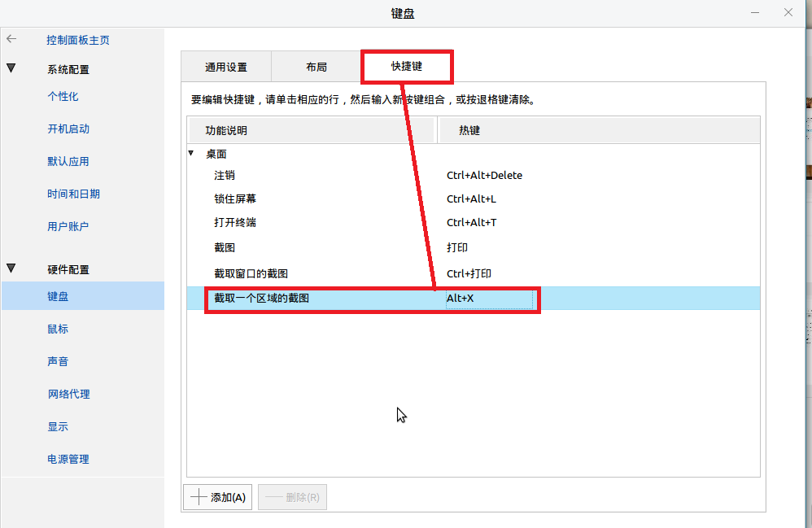
Task: Edit the Ctrl+Alt+Delete hotkey cell
Action: pos(484,176)
